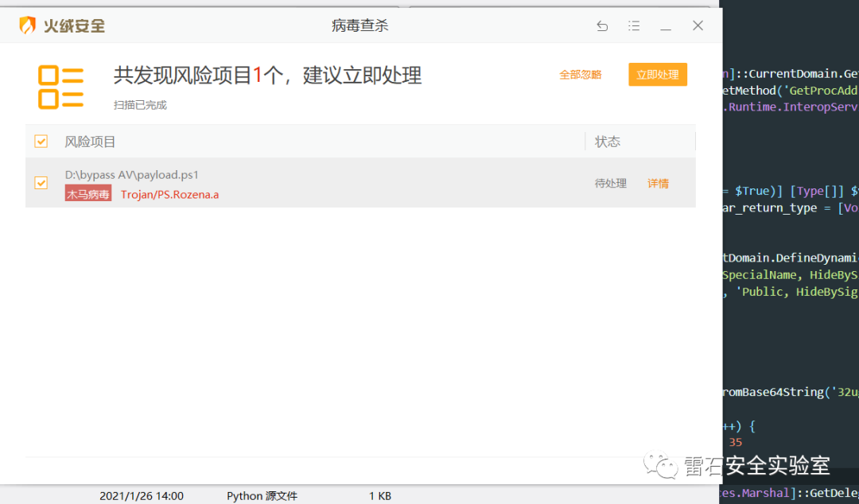Image resolution: width=859 pixels, height=504 pixels.
Task: Click the 扫描已完成 status label
Action: click(x=140, y=105)
